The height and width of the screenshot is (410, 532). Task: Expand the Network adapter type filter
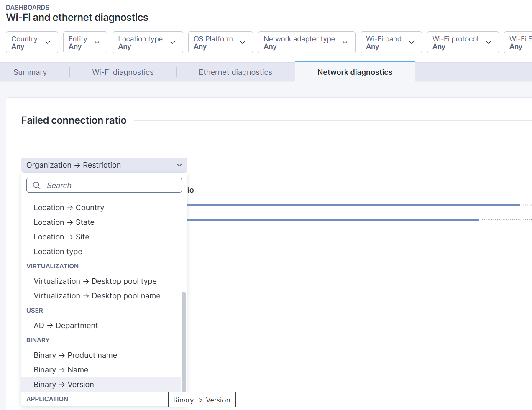tap(306, 43)
